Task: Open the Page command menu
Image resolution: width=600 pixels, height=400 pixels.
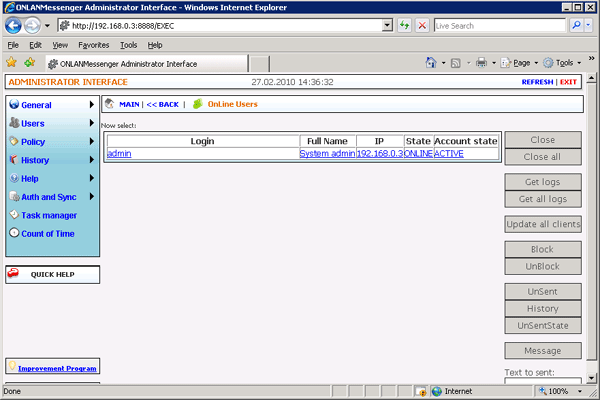Action: pos(519,63)
